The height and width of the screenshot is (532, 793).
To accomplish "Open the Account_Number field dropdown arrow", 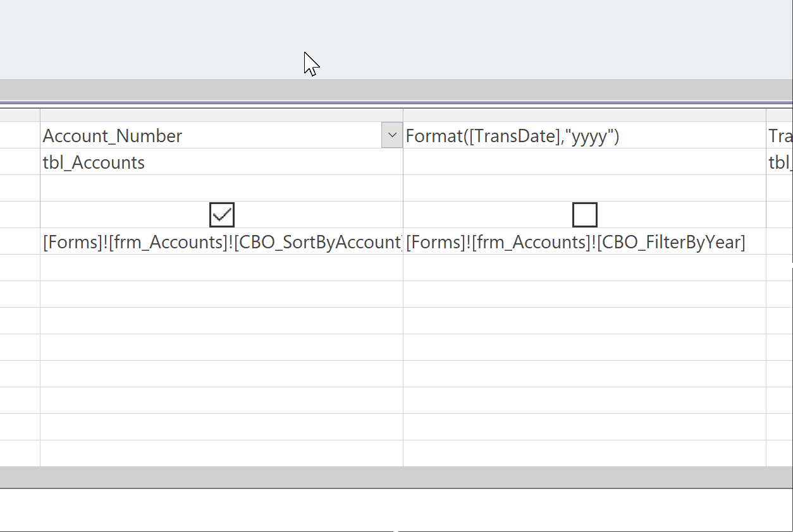I will tap(392, 135).
